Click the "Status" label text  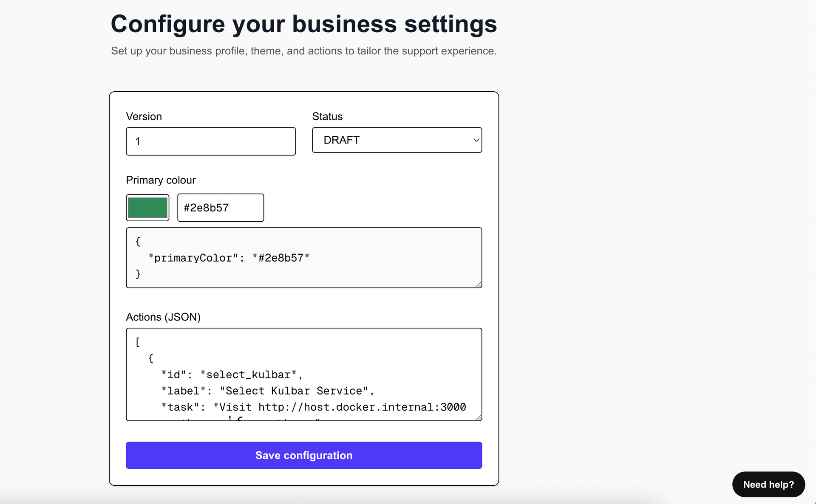[x=327, y=116]
